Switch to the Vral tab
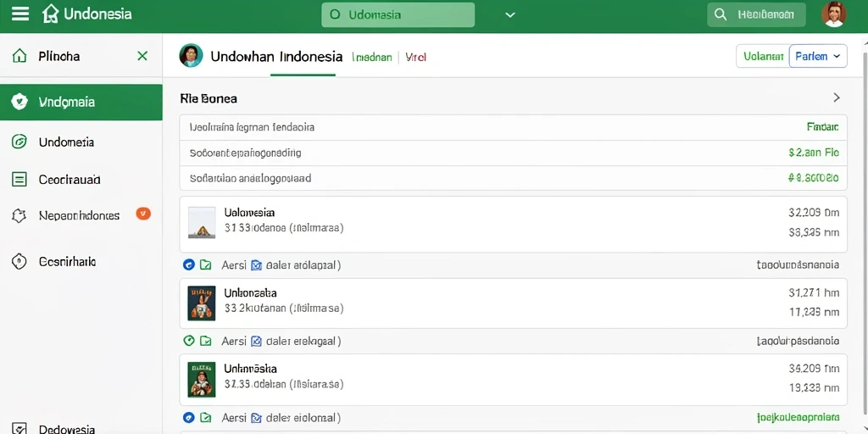This screenshot has width=868, height=434. pyautogui.click(x=415, y=57)
